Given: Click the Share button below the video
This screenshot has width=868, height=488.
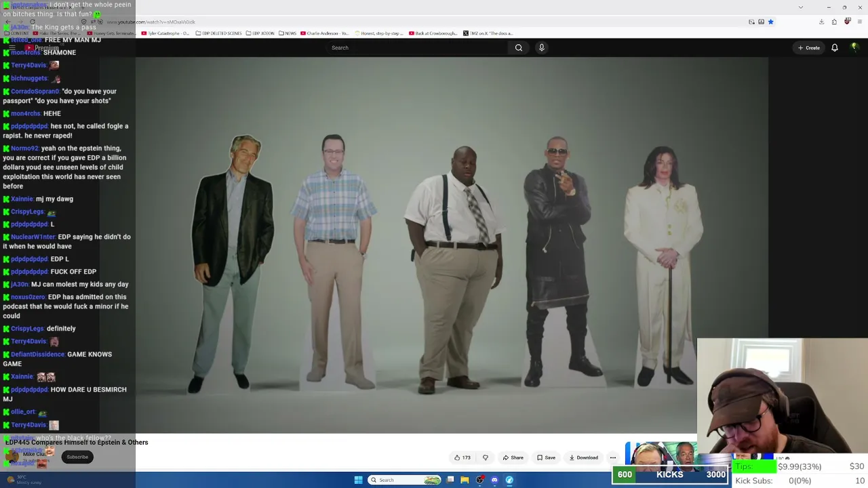Looking at the screenshot, I should pyautogui.click(x=513, y=457).
